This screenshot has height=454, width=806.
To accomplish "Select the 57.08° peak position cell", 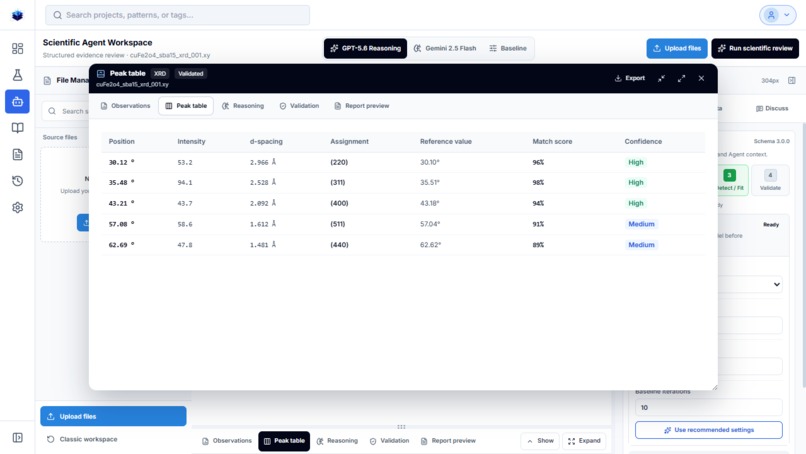I will [121, 224].
